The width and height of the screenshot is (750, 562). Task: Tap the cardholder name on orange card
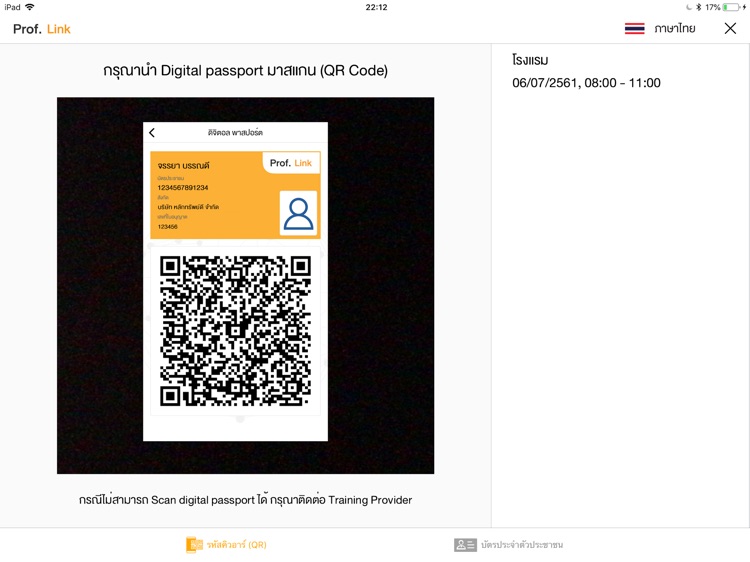[183, 165]
